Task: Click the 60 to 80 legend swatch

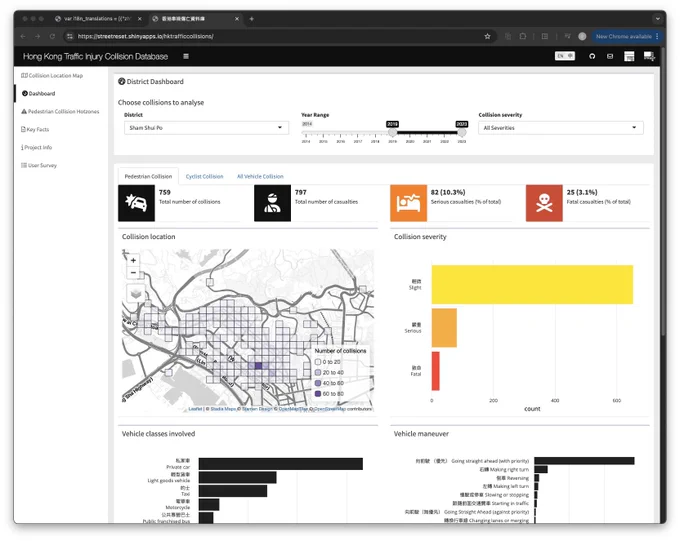Action: click(317, 393)
